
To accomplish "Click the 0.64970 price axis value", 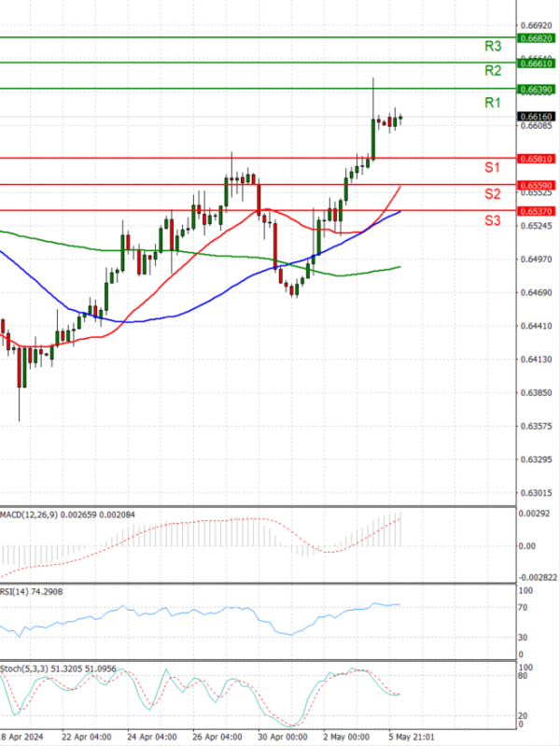I will point(537,260).
